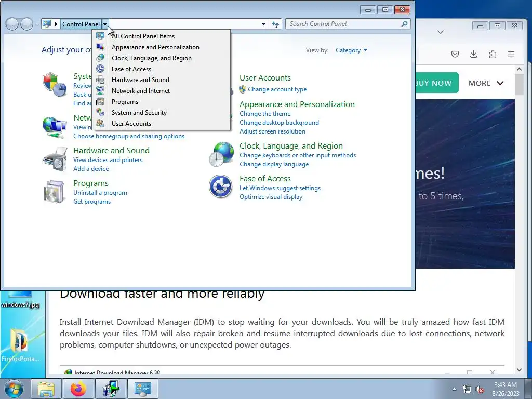Click the muted volume tray icon

tap(480, 389)
